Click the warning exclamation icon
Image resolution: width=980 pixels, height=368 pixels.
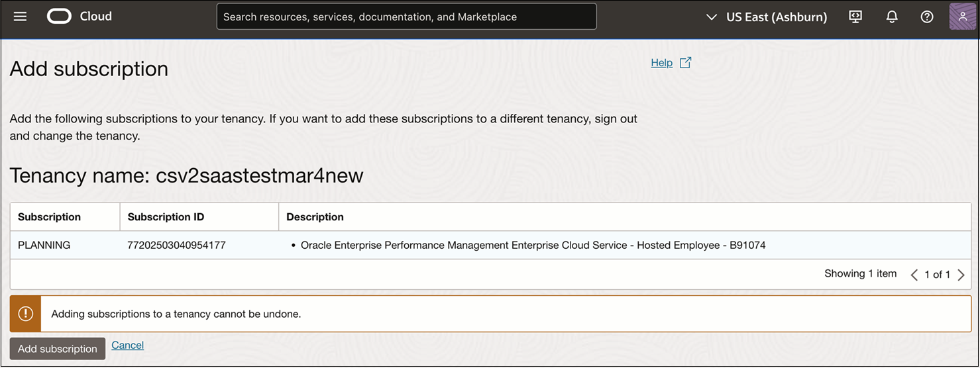[26, 314]
